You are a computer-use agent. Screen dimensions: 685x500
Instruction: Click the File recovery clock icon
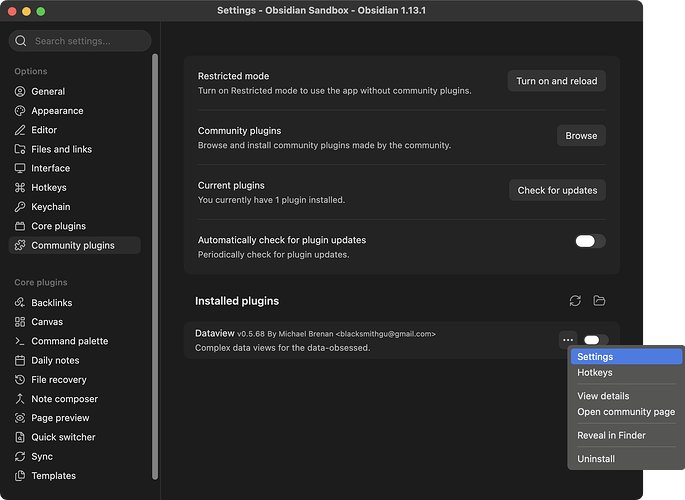tap(20, 379)
